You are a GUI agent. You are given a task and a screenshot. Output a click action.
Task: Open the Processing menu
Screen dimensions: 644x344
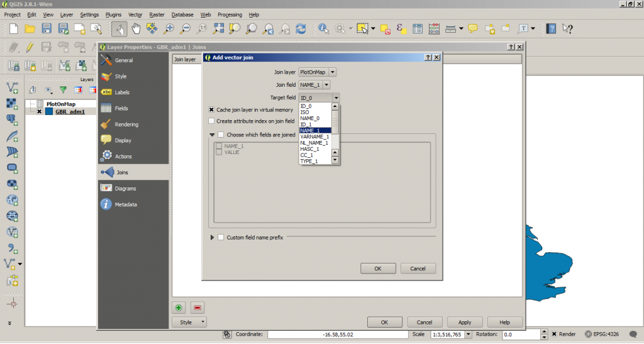[230, 14]
